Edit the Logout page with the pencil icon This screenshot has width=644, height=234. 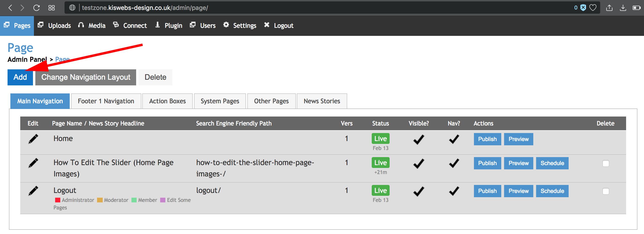(33, 191)
